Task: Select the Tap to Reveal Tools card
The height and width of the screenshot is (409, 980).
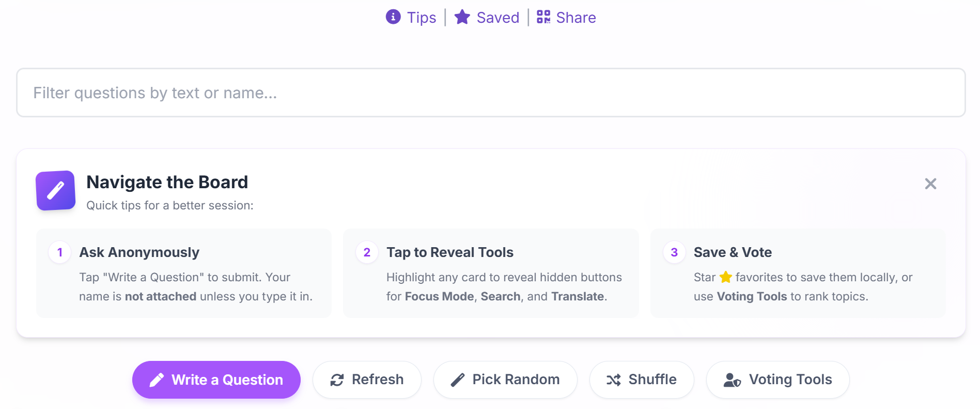Action: click(491, 273)
